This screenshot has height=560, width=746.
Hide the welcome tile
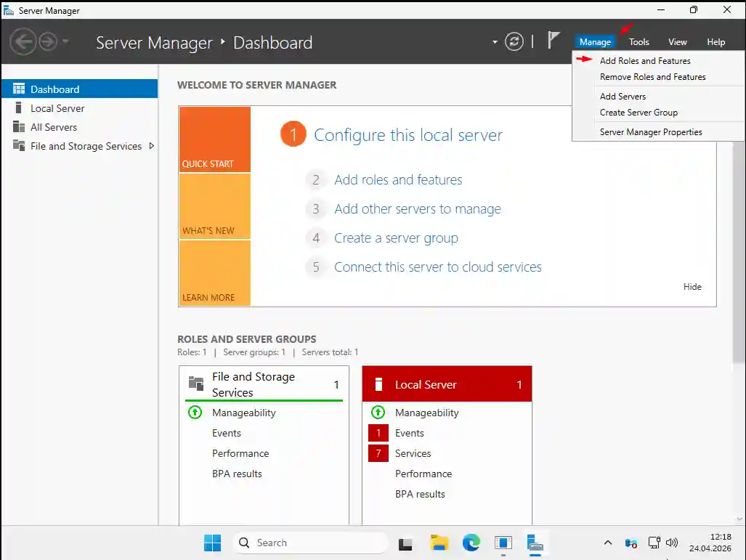692,286
